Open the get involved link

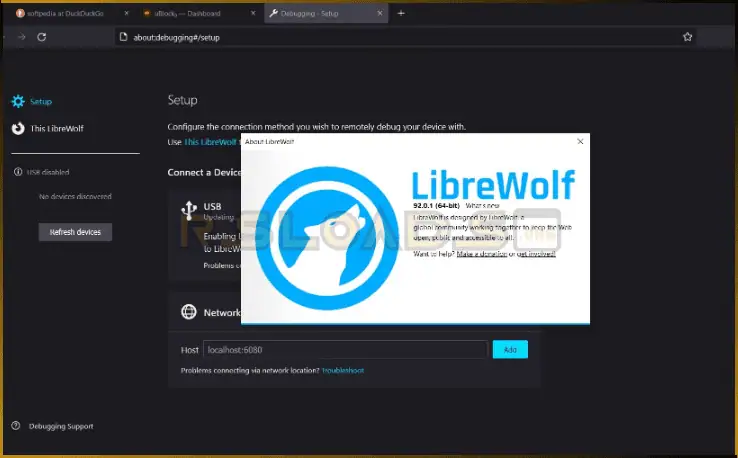point(536,254)
